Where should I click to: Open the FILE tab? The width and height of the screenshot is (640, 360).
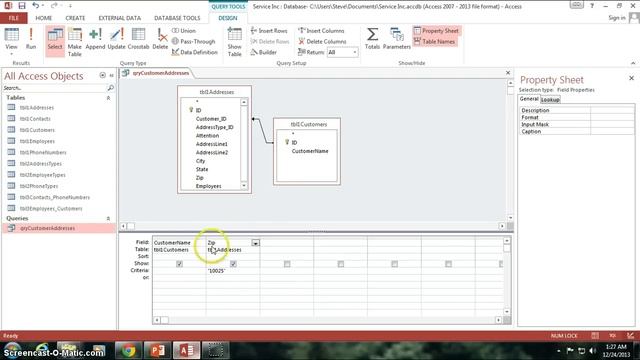pos(13,18)
